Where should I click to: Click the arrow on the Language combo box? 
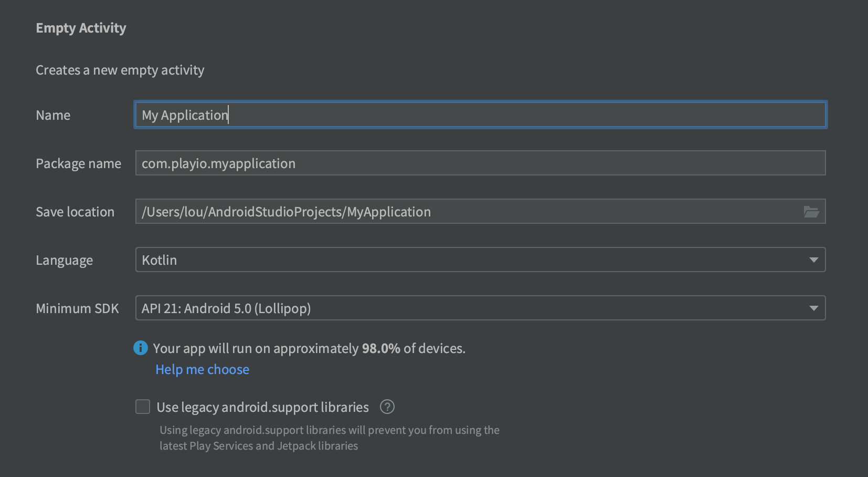pyautogui.click(x=813, y=260)
